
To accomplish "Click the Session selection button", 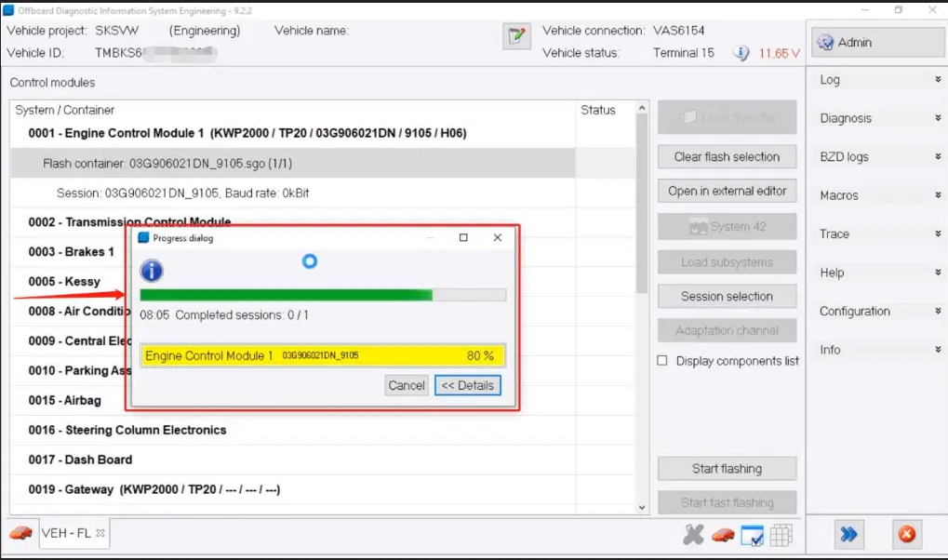I will (x=727, y=297).
